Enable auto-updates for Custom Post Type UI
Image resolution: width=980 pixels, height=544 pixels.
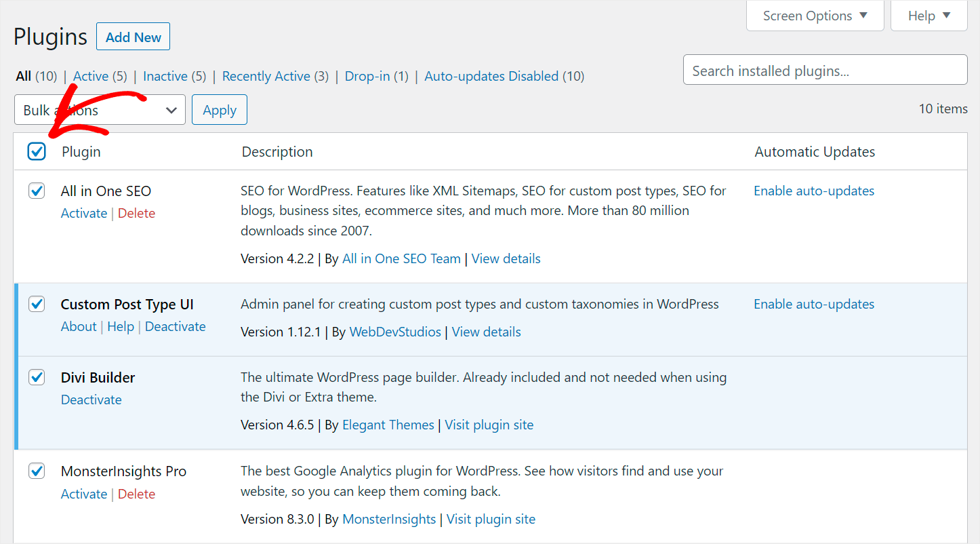point(814,304)
